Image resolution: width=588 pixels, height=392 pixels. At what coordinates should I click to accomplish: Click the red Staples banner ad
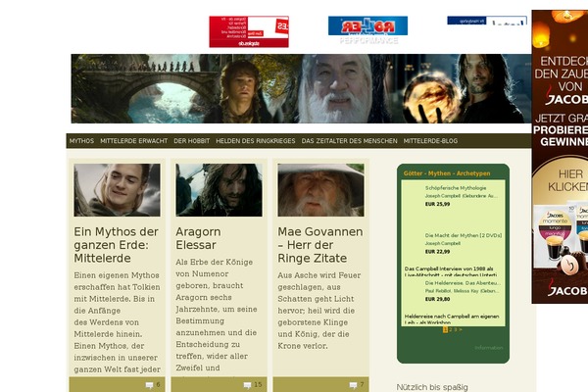(x=249, y=31)
